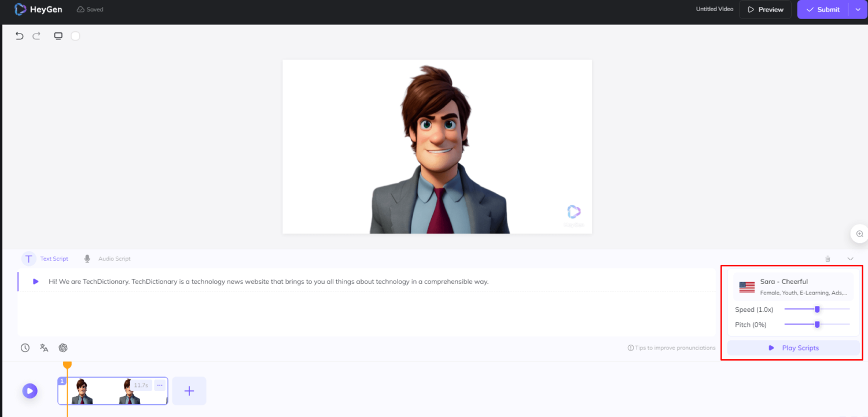Click the Submit button
Screen dimensions: 868x417
[822, 9]
